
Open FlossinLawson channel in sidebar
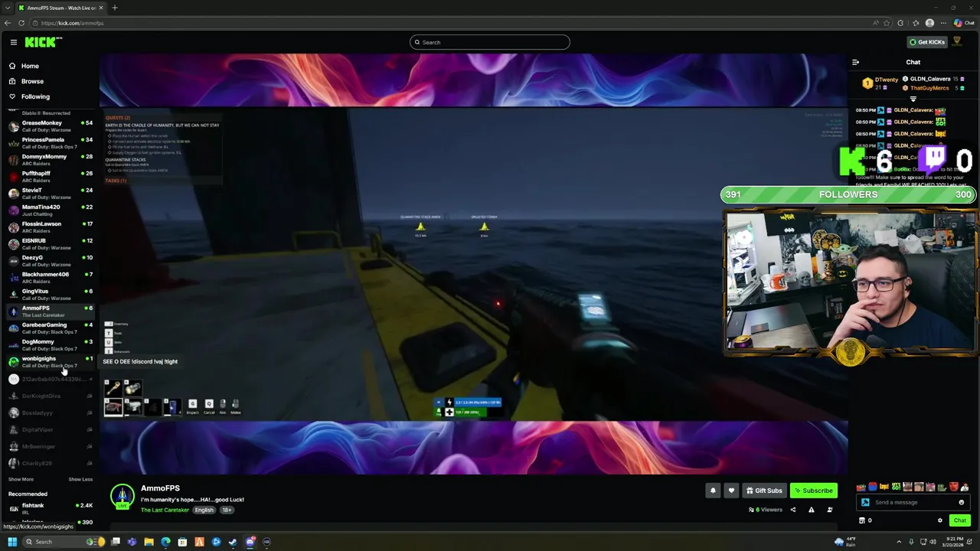[x=49, y=227]
